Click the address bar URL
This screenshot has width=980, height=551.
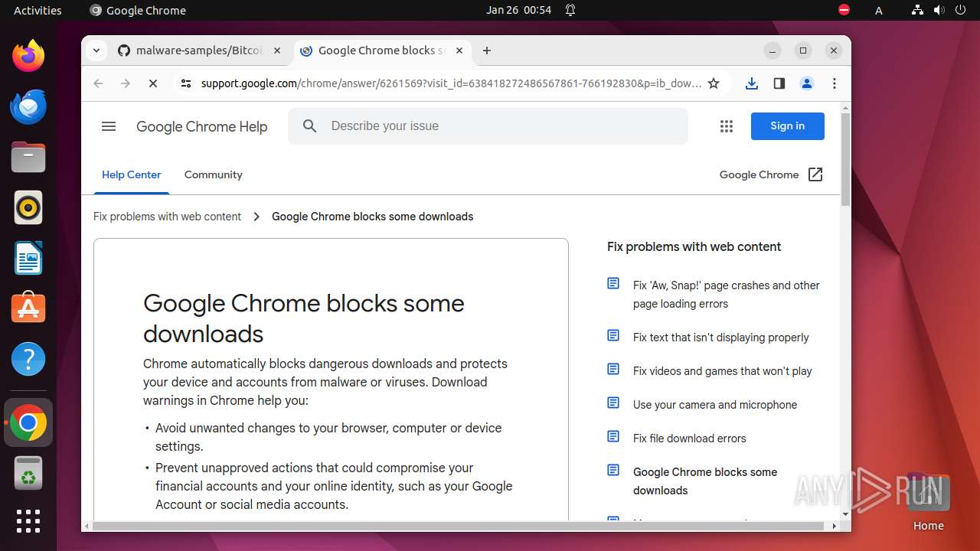tap(450, 83)
